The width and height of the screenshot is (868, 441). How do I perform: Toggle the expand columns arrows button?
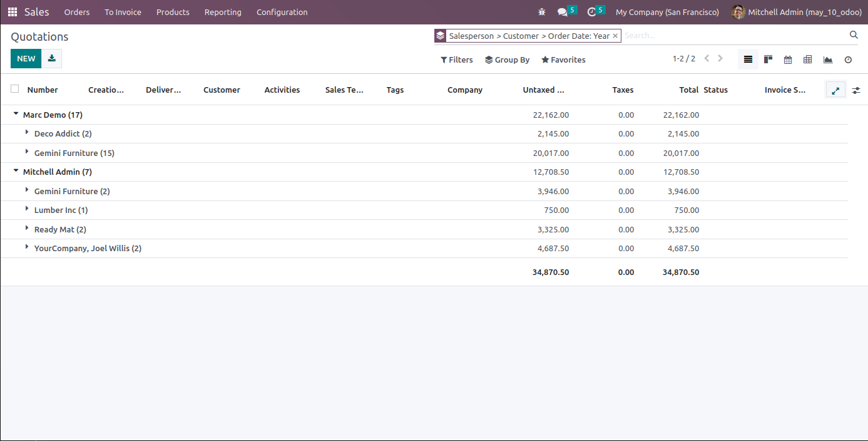click(835, 90)
